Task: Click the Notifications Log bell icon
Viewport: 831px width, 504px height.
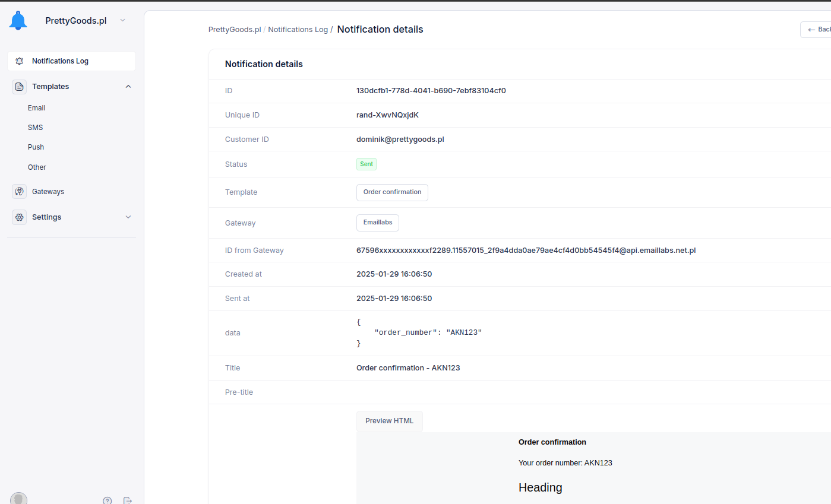Action: pyautogui.click(x=20, y=61)
